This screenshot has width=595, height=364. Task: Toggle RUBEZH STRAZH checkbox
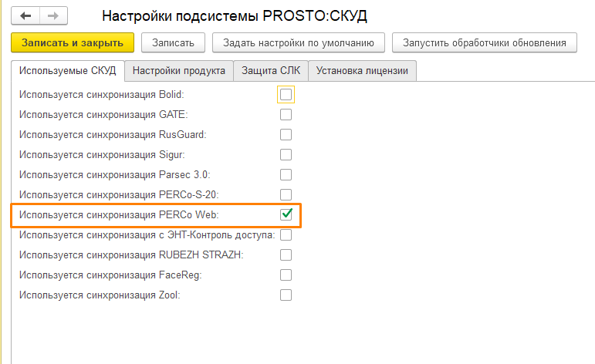[286, 254]
